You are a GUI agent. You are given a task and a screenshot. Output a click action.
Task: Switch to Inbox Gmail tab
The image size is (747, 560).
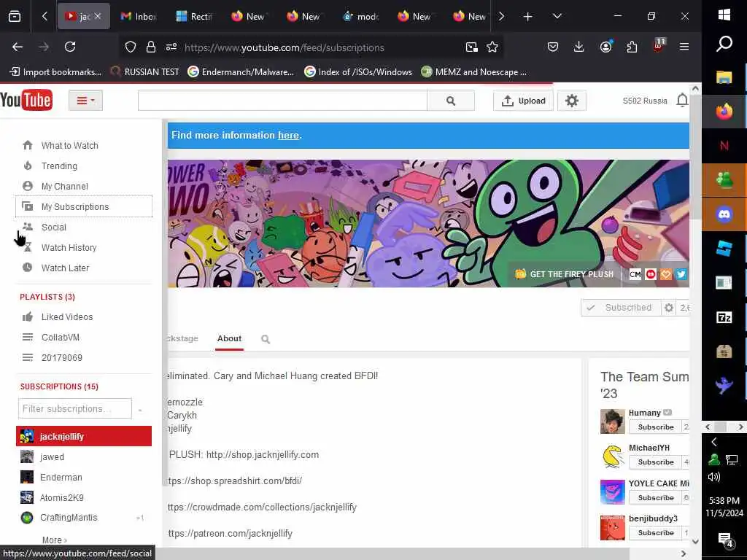(x=138, y=17)
